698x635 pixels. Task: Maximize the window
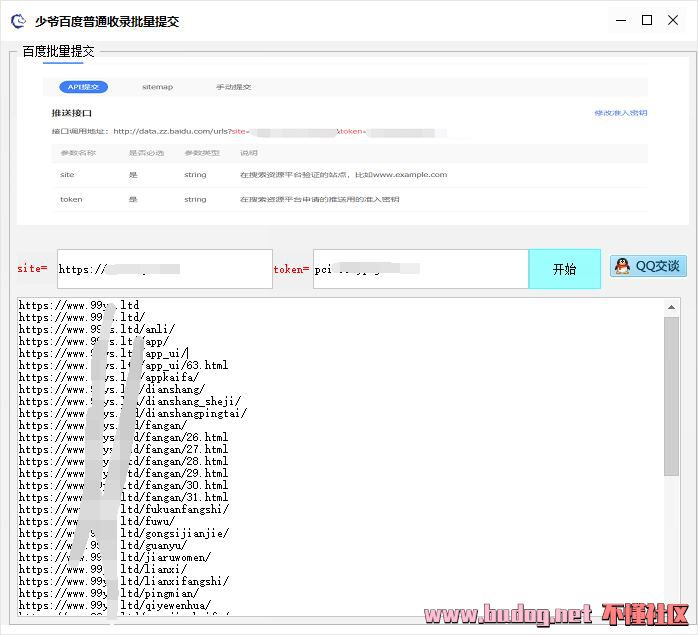(647, 20)
